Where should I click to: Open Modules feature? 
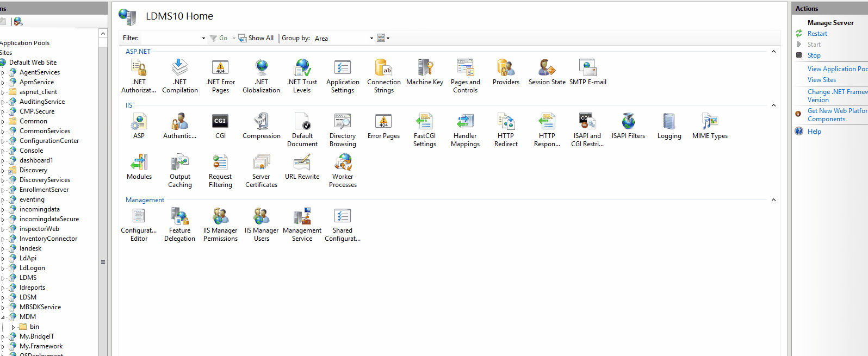point(139,166)
